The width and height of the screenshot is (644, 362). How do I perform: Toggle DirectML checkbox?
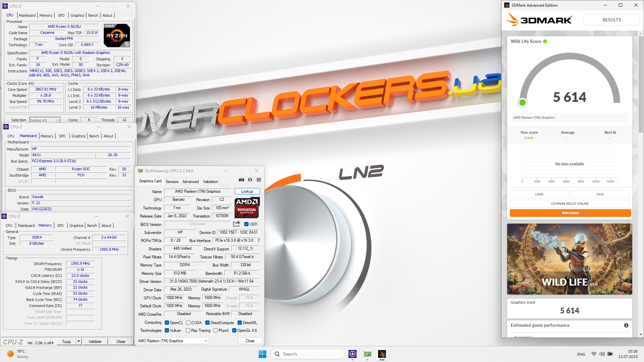tap(239, 323)
